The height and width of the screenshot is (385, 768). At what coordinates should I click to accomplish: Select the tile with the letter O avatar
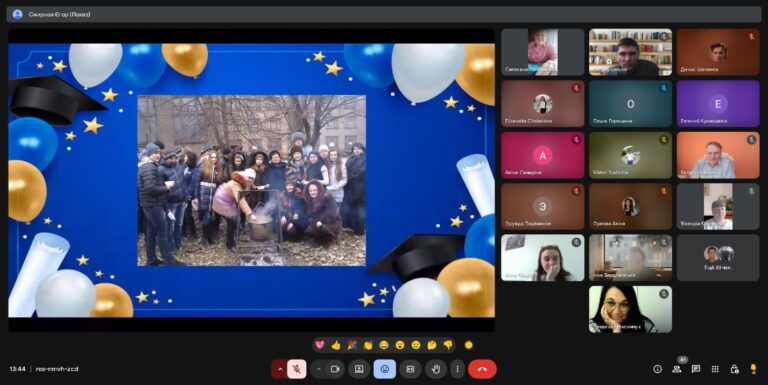tap(630, 103)
